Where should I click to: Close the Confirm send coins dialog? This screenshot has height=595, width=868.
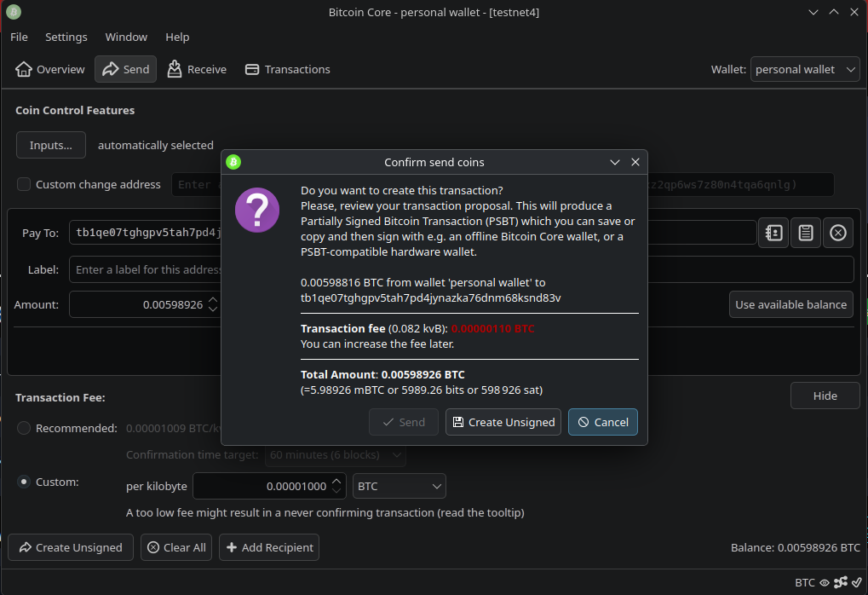coord(635,162)
